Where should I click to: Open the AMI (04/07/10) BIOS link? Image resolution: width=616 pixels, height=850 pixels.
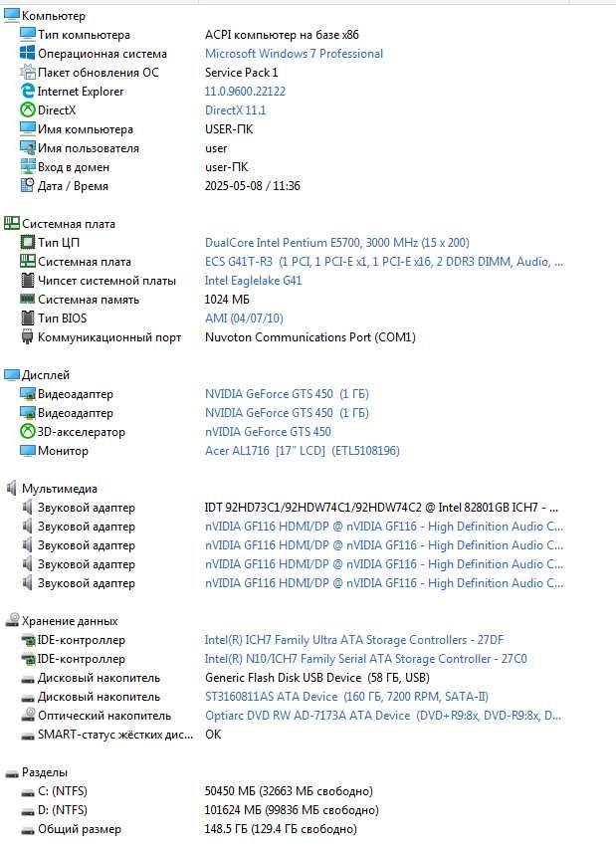[244, 318]
